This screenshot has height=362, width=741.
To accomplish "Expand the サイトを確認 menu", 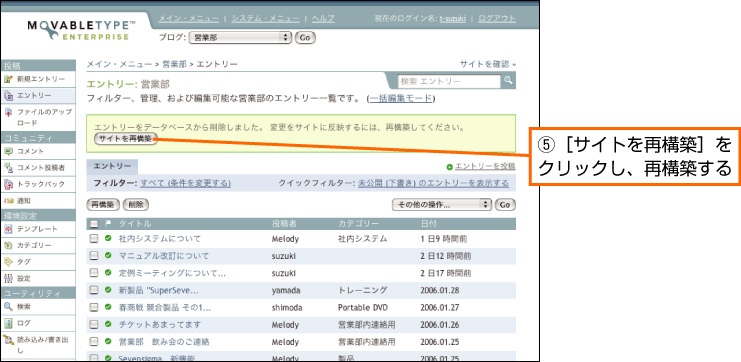I will pyautogui.click(x=487, y=64).
